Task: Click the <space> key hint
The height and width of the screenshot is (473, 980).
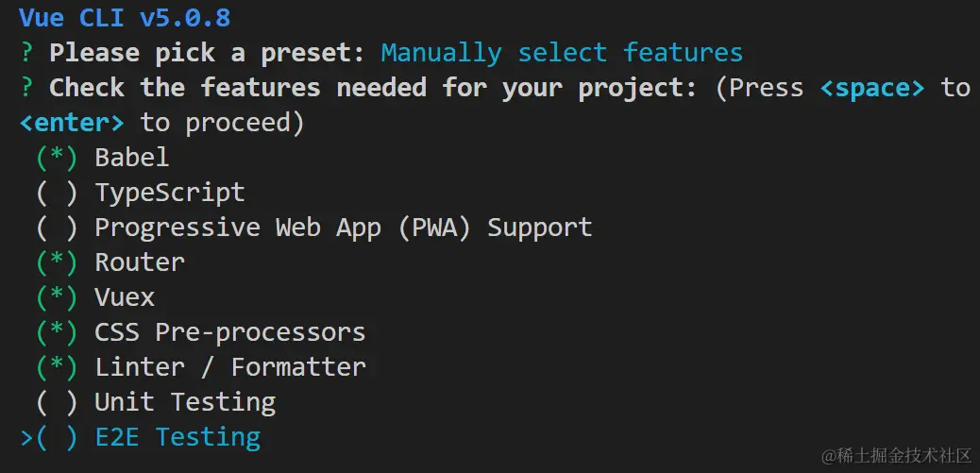Action: (871, 88)
